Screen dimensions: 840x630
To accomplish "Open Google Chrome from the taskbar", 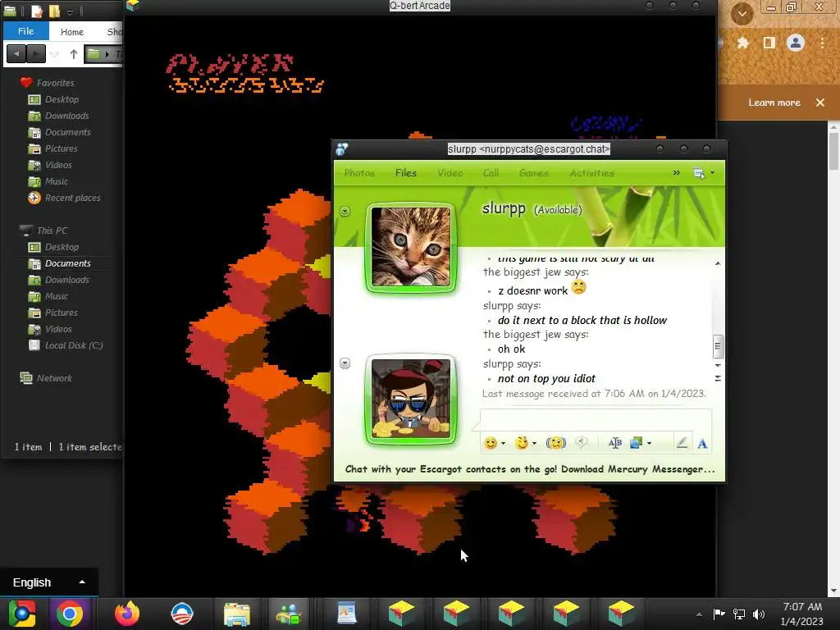I will [x=70, y=614].
